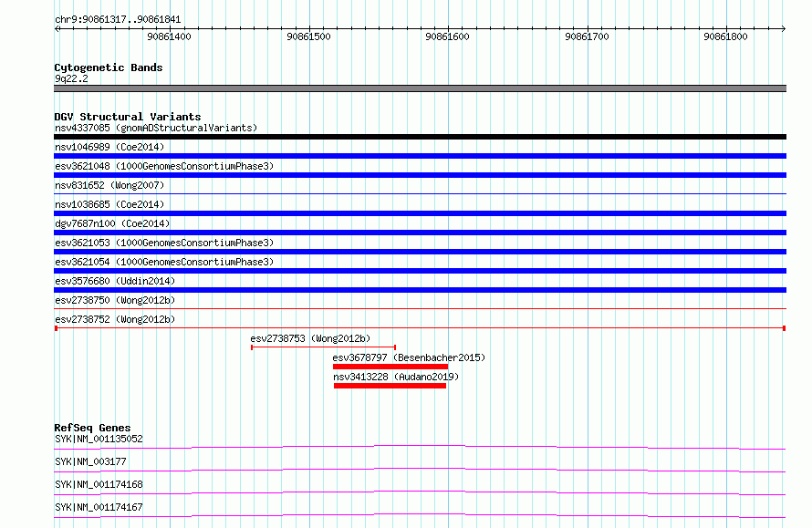Click the nsv3413228 (Audano2019) label
812x528 pixels.
coord(396,377)
